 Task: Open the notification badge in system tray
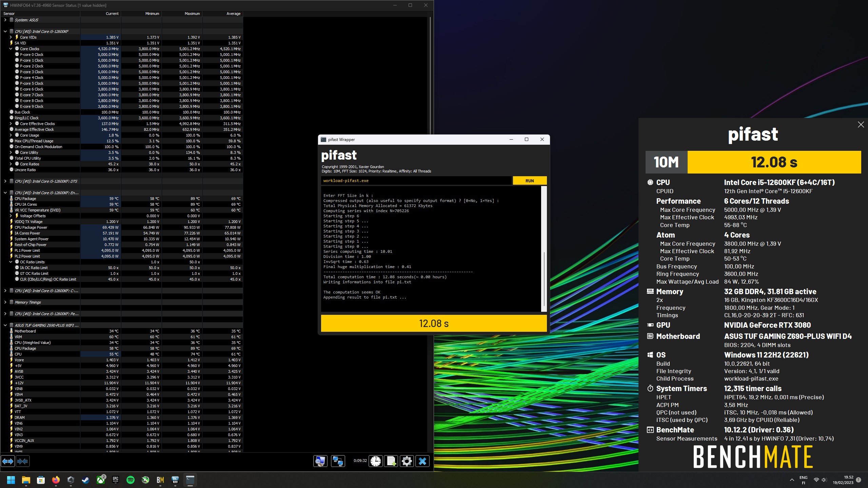click(x=859, y=480)
